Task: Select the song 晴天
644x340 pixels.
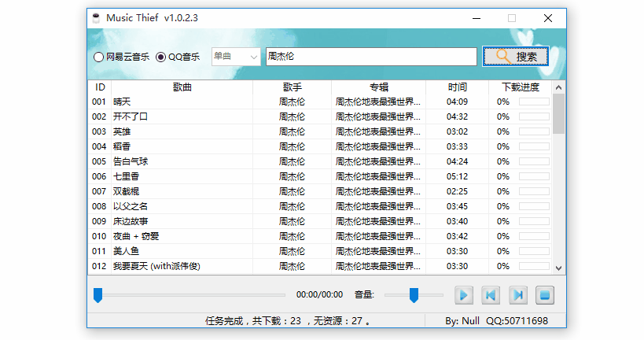Action: [x=122, y=102]
